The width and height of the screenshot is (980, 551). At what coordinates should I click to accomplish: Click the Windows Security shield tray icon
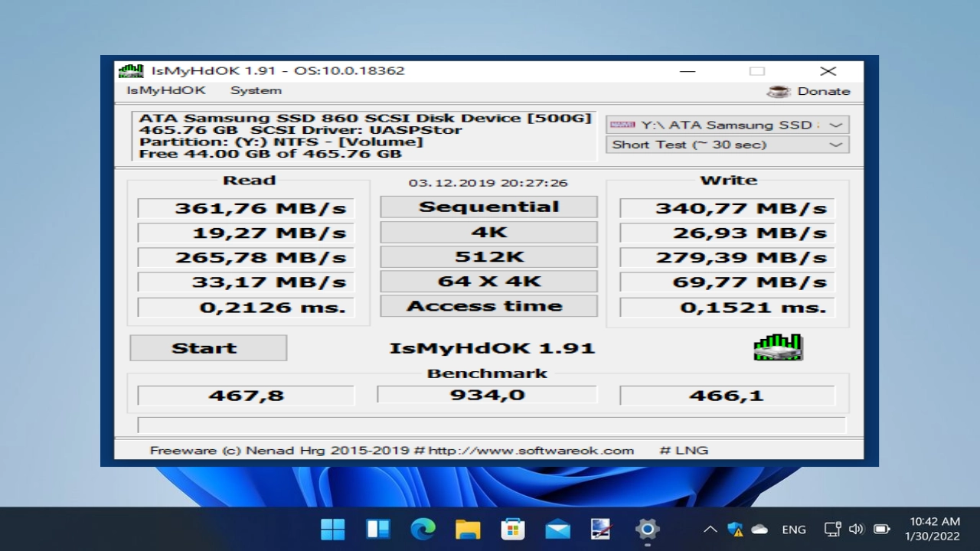735,529
